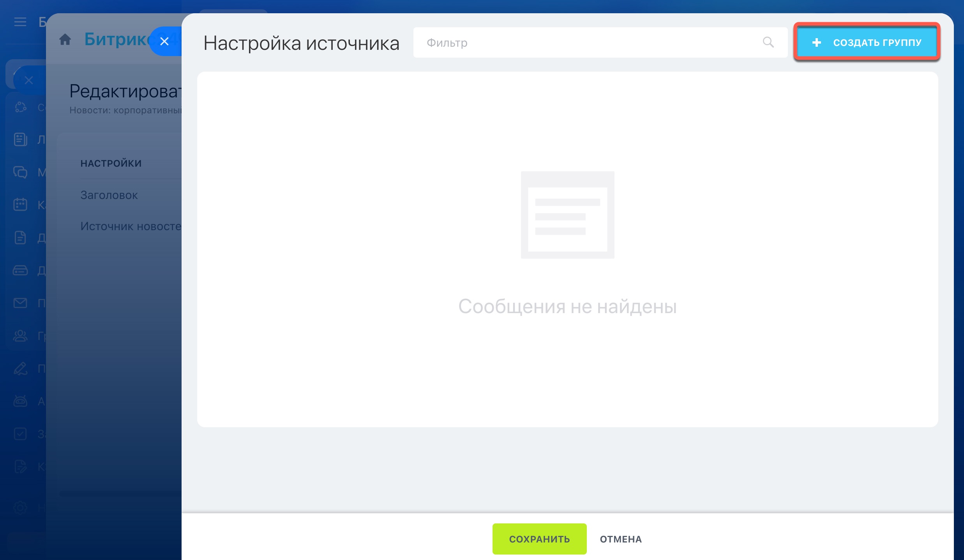Close the Настройка источника slider panel

(164, 41)
